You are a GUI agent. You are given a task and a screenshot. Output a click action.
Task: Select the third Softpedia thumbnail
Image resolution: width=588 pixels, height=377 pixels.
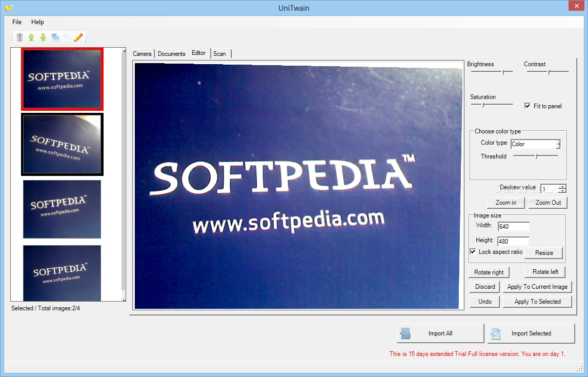click(x=62, y=209)
